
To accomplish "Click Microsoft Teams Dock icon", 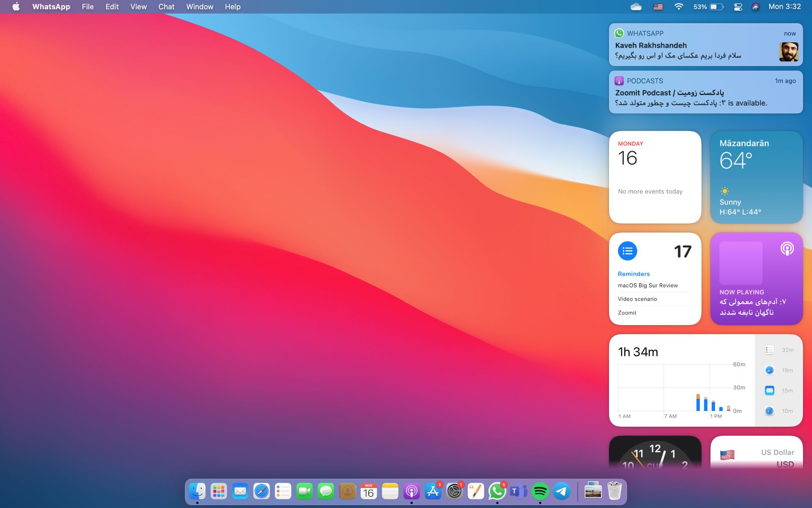I will 518,491.
